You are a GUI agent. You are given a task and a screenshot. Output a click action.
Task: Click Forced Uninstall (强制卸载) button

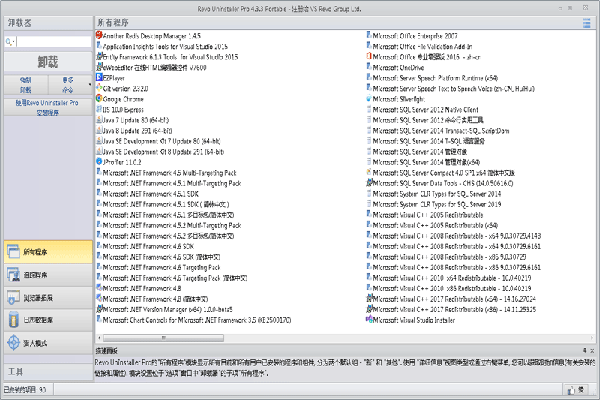(26, 85)
